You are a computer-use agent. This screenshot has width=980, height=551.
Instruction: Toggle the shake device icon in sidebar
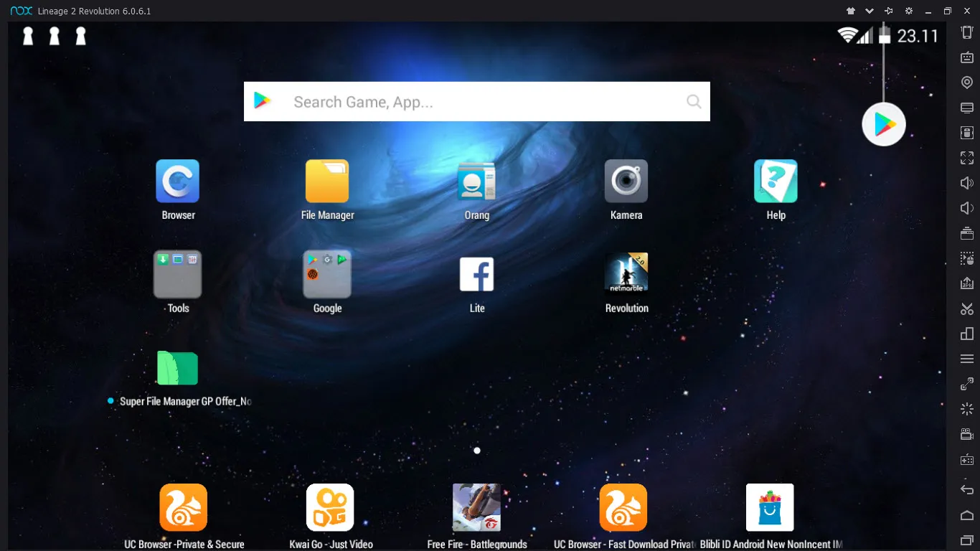click(967, 32)
